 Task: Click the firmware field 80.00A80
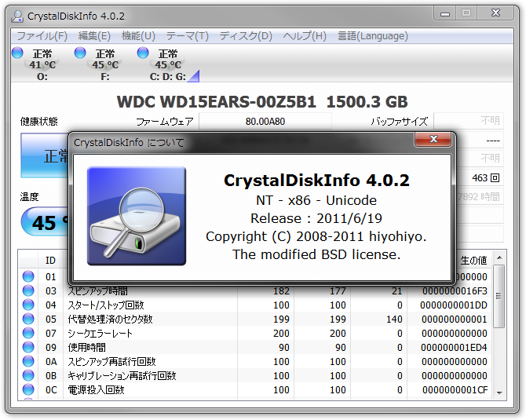[x=265, y=121]
